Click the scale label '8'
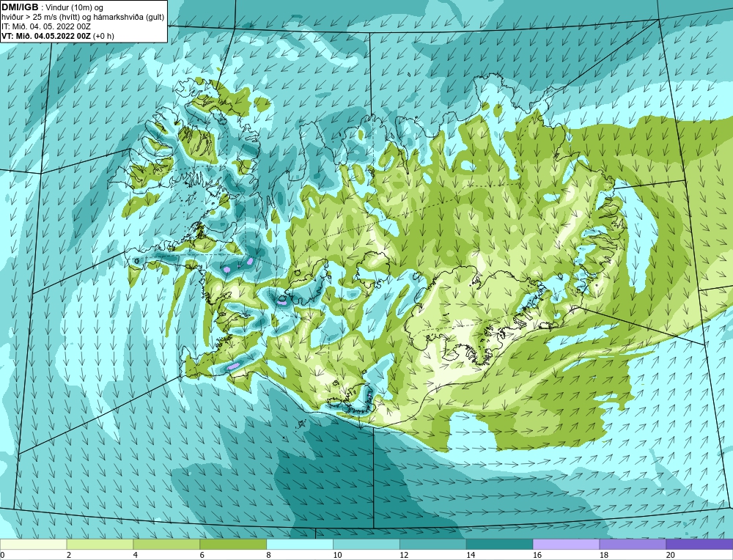Viewport: 733px width, 560px height. (x=268, y=555)
